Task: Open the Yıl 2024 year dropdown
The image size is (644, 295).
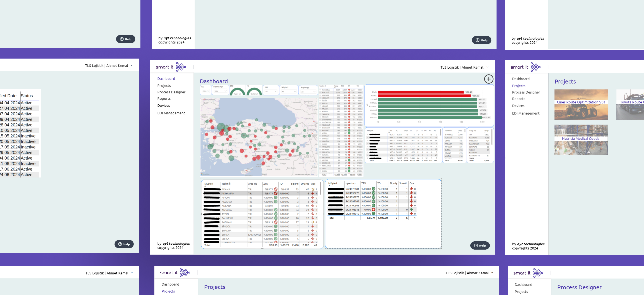Action: click(x=206, y=91)
